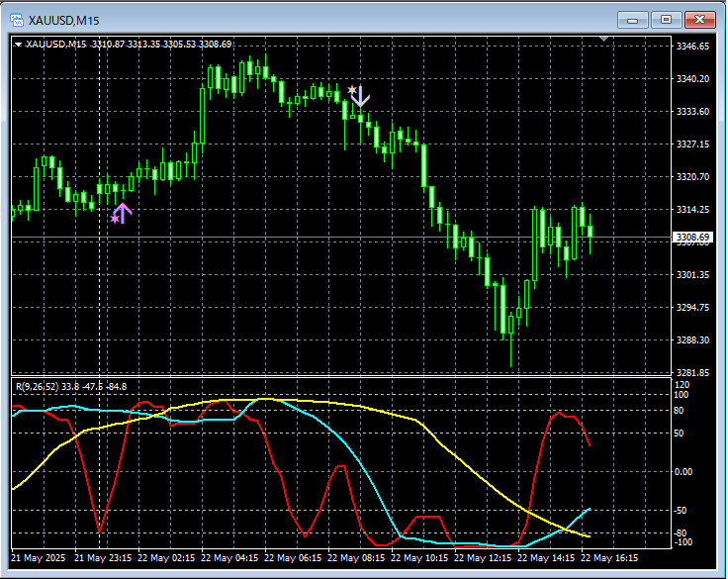Click the 22 May 14:15 time label
The height and width of the screenshot is (579, 728).
tap(546, 557)
